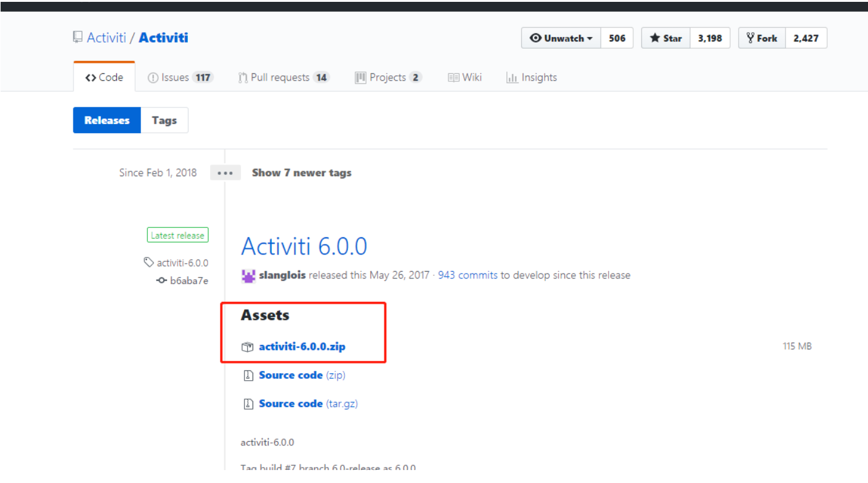This screenshot has height=483, width=868.
Task: Click the zip file icon beside Source code (zip)
Action: pyautogui.click(x=248, y=375)
